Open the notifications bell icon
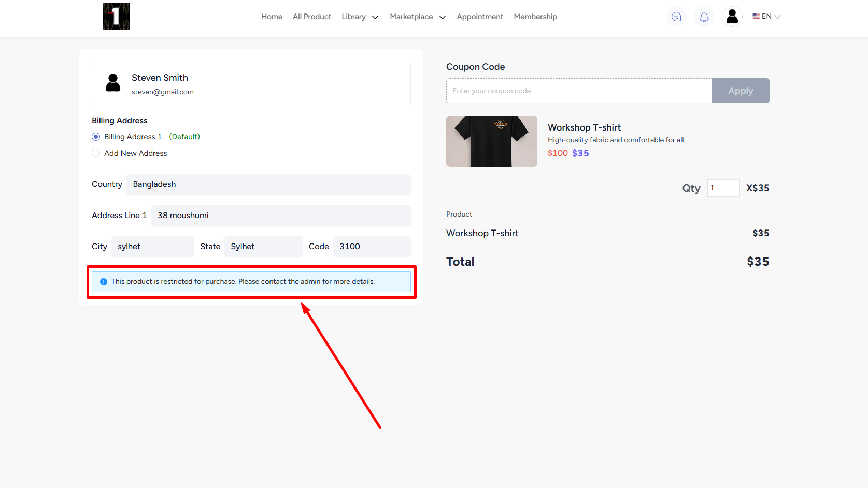 point(704,17)
